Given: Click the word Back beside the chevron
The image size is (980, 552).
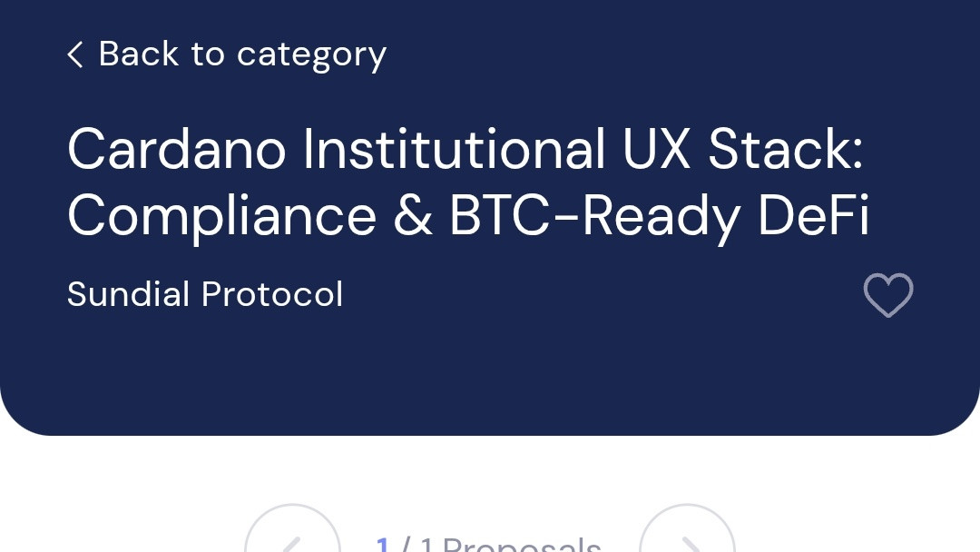Looking at the screenshot, I should coord(139,54).
